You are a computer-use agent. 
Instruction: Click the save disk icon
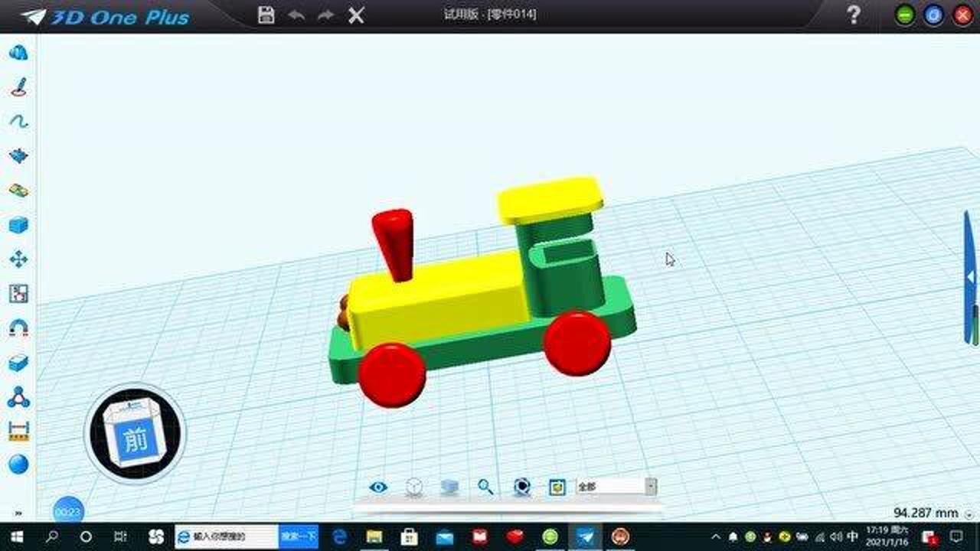266,15
